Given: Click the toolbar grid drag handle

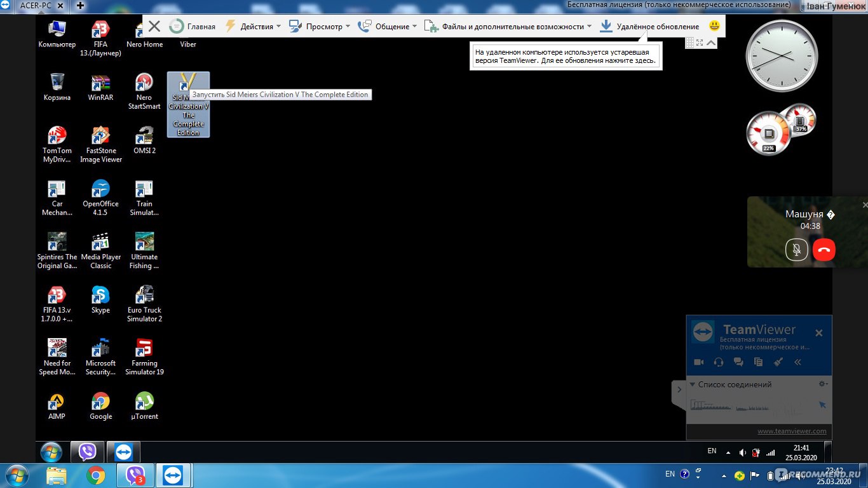Looking at the screenshot, I should (x=689, y=43).
